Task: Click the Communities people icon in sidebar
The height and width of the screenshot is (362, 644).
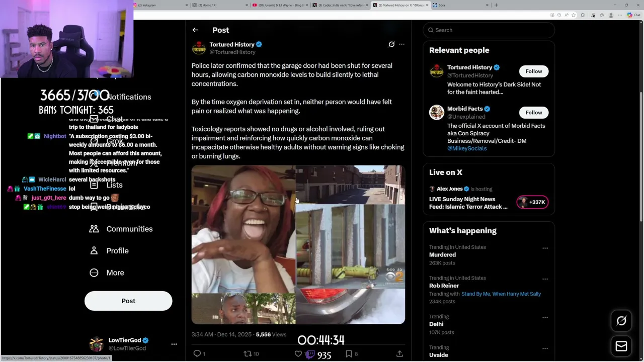Action: point(94,229)
